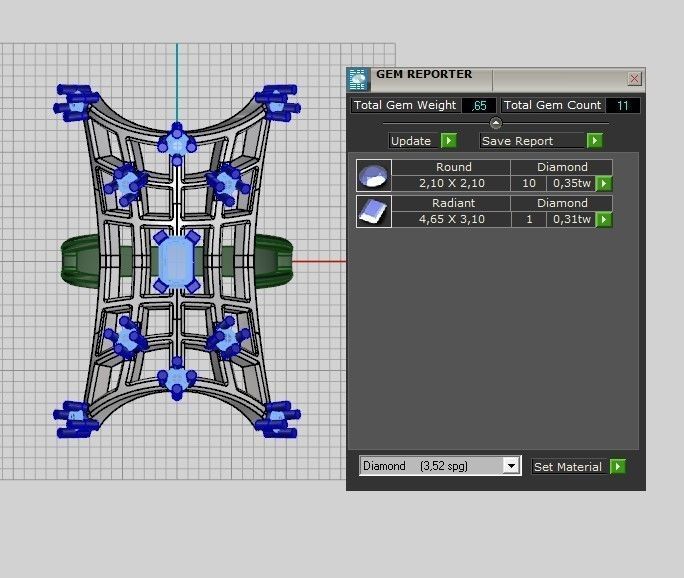
Task: Click Diamond material in Round row
Action: click(x=562, y=167)
